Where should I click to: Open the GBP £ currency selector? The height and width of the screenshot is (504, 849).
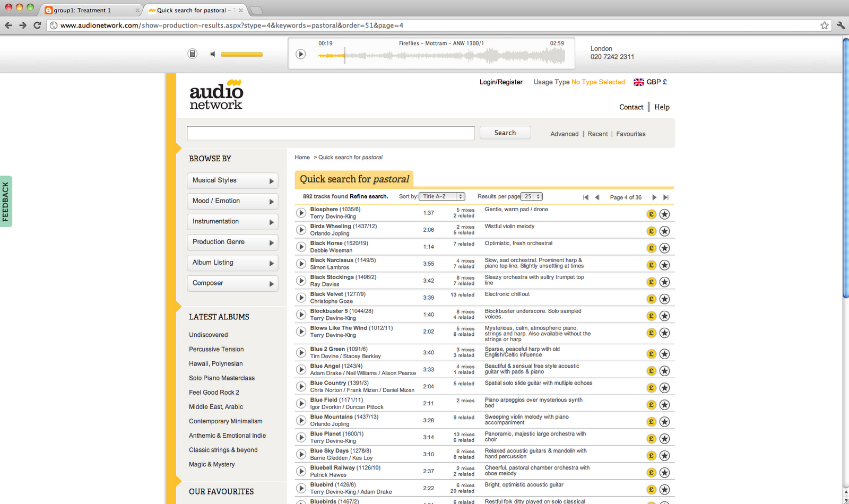pyautogui.click(x=651, y=82)
